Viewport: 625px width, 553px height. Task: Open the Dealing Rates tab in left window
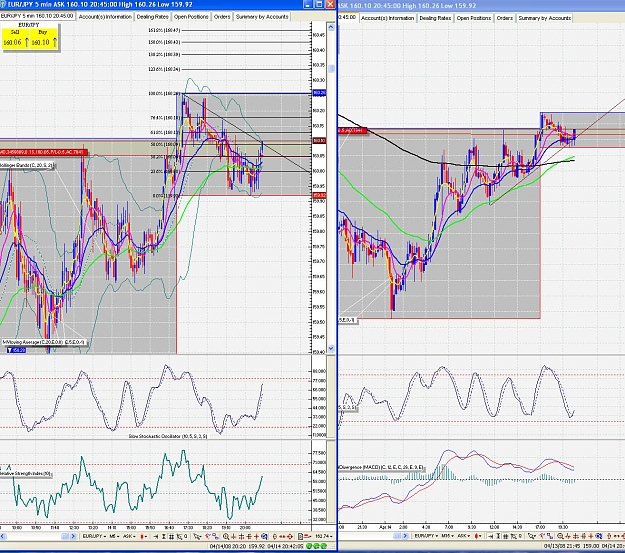point(153,17)
